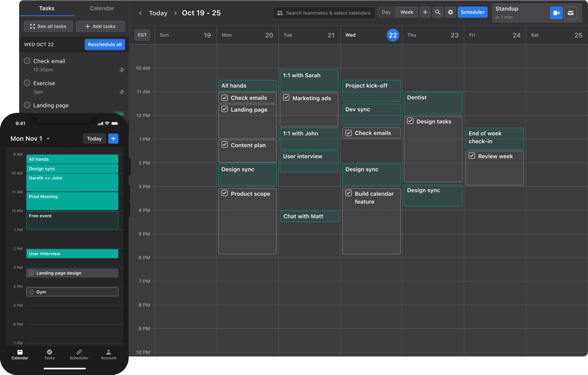Screen dimensions: 588x375
Task: Select the Mon 20 column header
Action: point(247,35)
